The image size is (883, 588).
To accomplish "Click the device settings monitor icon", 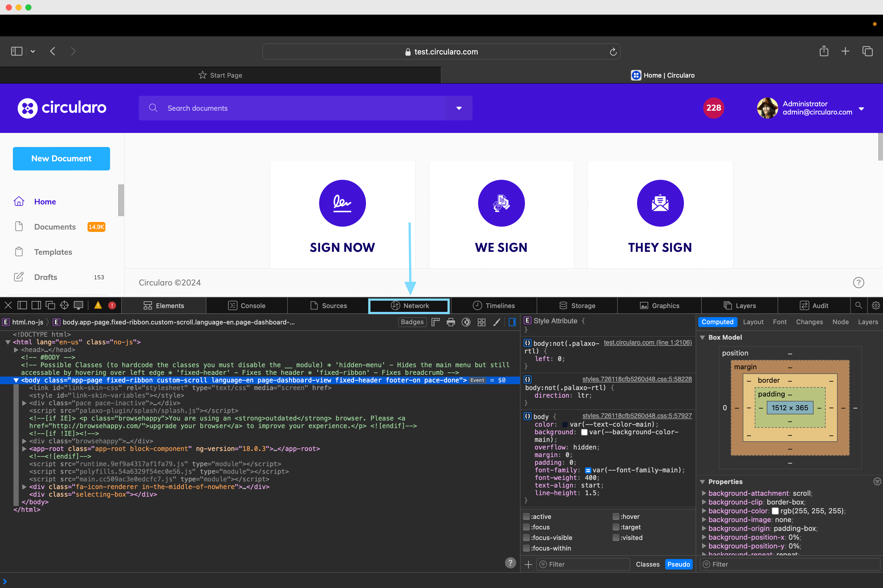I will pos(78,305).
